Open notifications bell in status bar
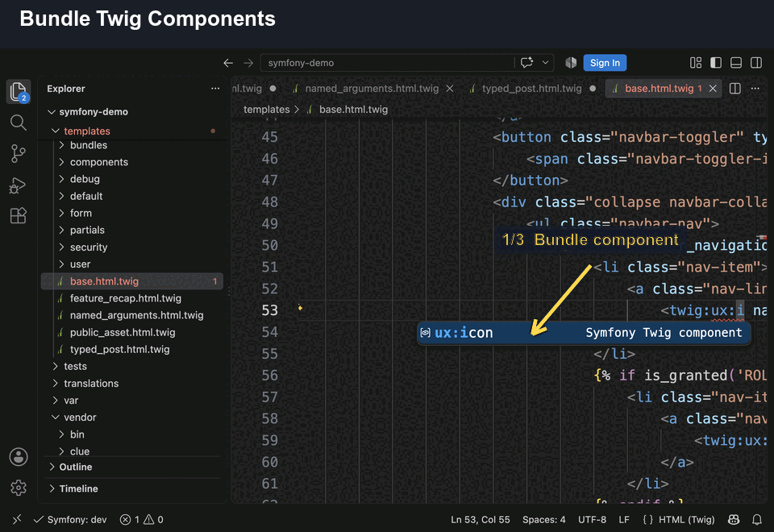Image resolution: width=774 pixels, height=532 pixels. [757, 519]
